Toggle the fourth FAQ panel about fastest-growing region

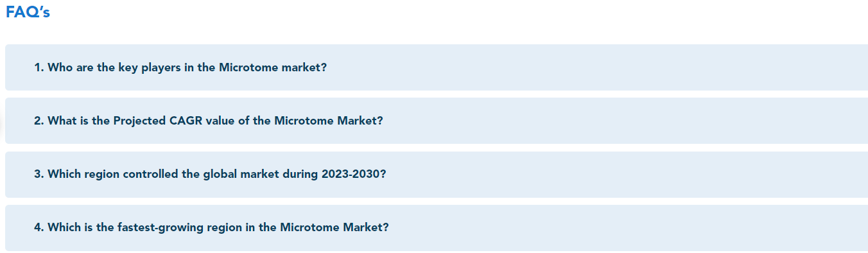click(437, 228)
